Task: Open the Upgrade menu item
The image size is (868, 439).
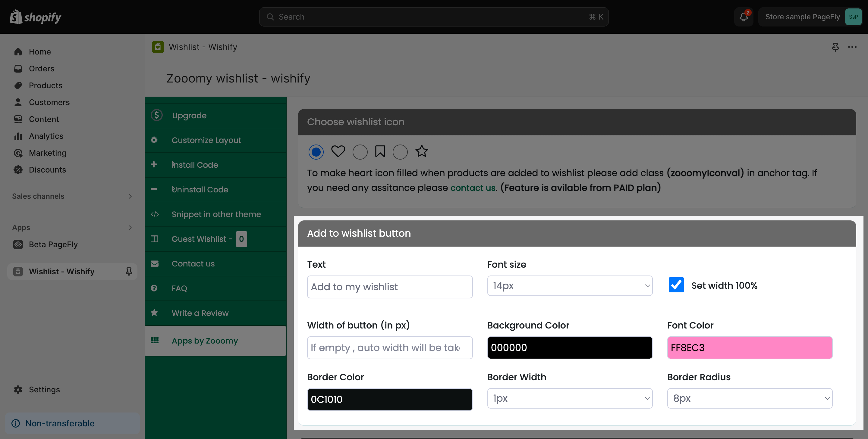Action: 216,116
